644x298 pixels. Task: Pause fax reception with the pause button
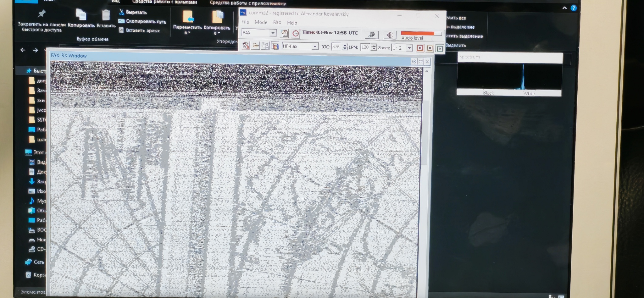point(420,48)
